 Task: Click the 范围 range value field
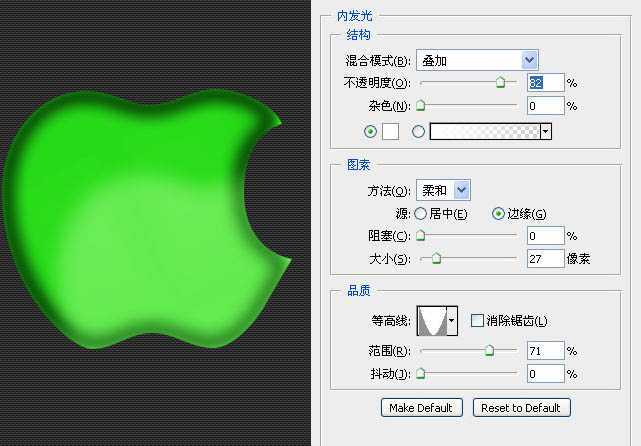pyautogui.click(x=546, y=351)
